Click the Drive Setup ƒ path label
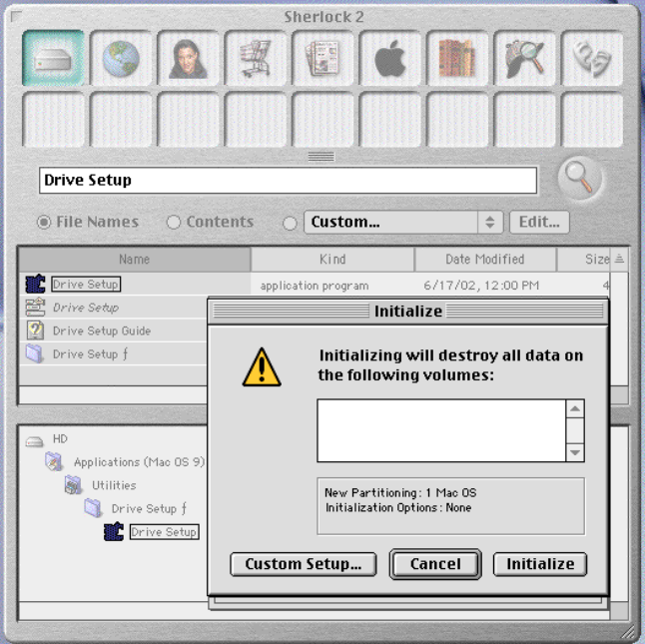The width and height of the screenshot is (645, 644). [x=149, y=508]
